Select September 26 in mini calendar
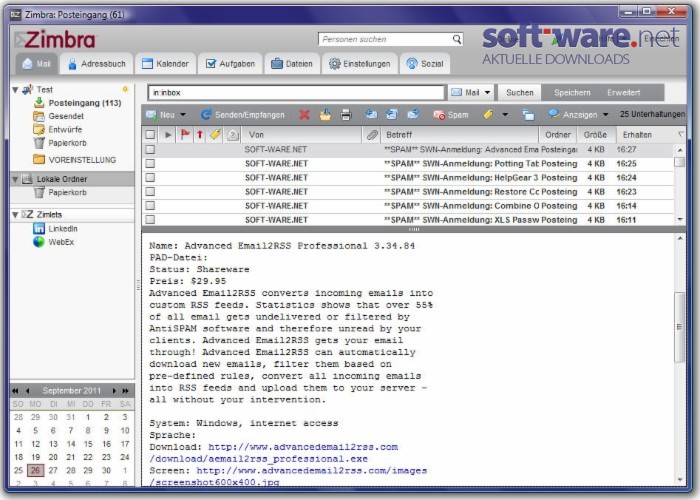The height and width of the screenshot is (500, 700). 35,470
